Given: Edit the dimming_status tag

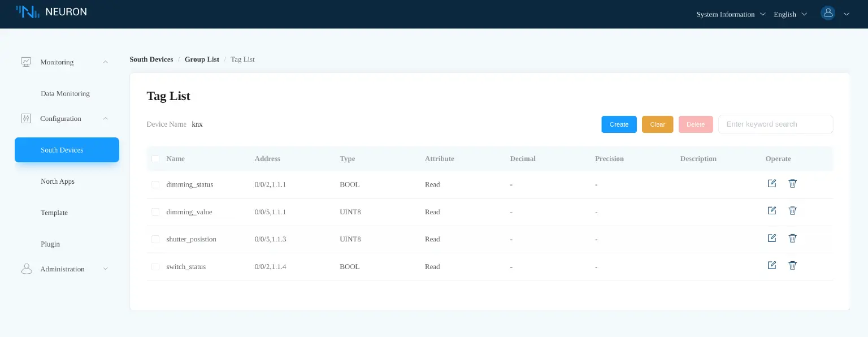Looking at the screenshot, I should click(x=771, y=184).
